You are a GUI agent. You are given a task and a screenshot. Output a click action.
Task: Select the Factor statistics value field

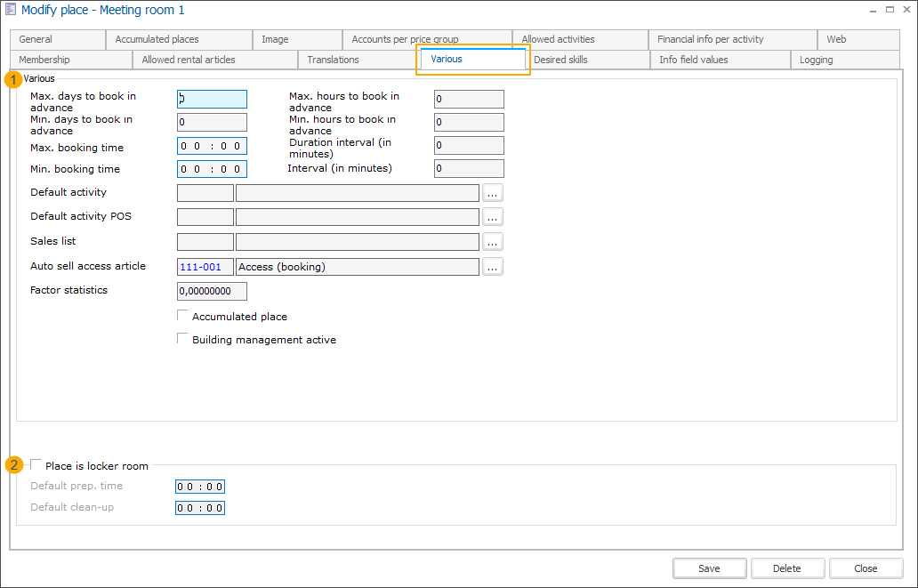point(212,291)
